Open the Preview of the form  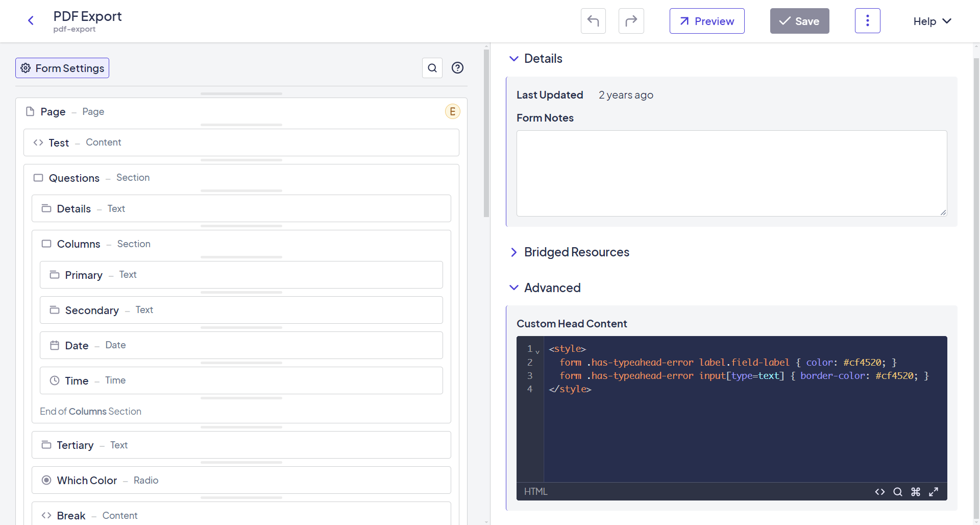[x=707, y=21]
